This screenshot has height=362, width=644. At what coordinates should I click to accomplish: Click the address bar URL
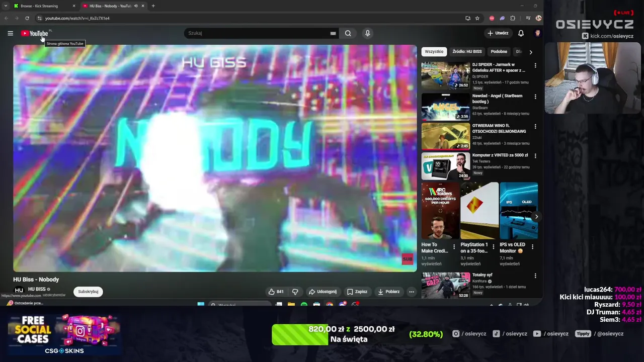point(77,18)
